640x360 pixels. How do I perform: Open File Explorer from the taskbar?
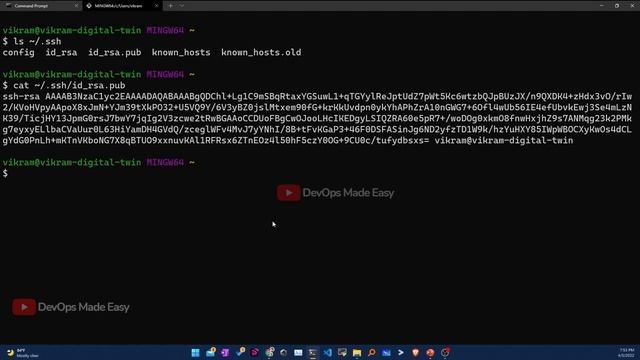(x=357, y=352)
